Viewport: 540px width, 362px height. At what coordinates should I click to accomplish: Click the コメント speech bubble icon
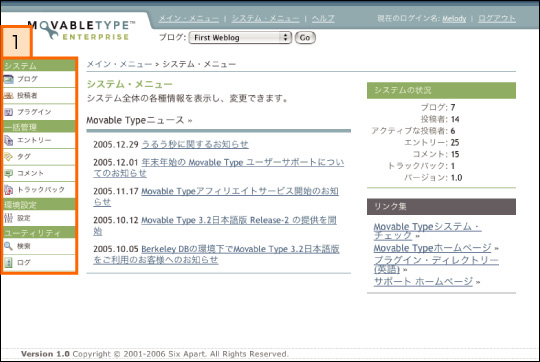point(9,173)
